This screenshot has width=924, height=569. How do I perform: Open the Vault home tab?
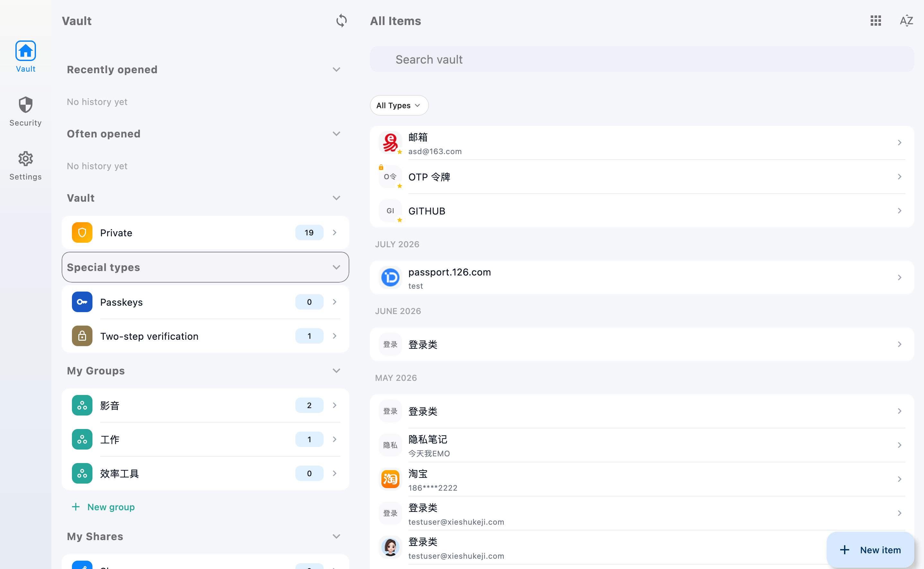[26, 57]
